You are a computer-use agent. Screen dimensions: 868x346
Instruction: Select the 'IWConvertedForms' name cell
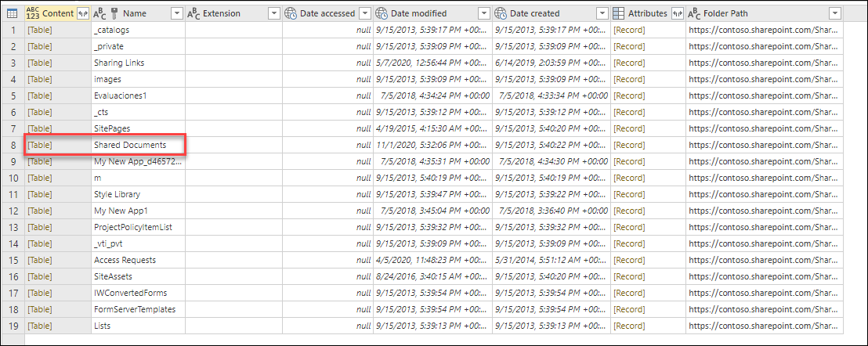(x=138, y=293)
